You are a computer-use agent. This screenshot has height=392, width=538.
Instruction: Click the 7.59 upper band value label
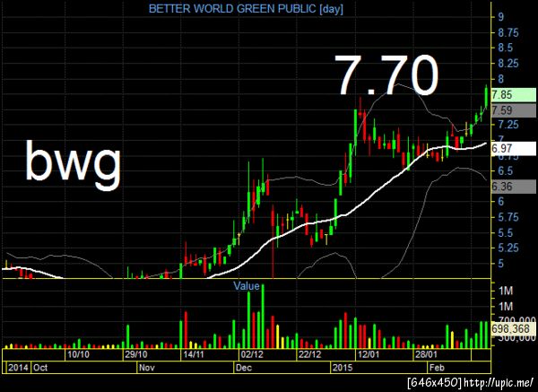(513, 110)
